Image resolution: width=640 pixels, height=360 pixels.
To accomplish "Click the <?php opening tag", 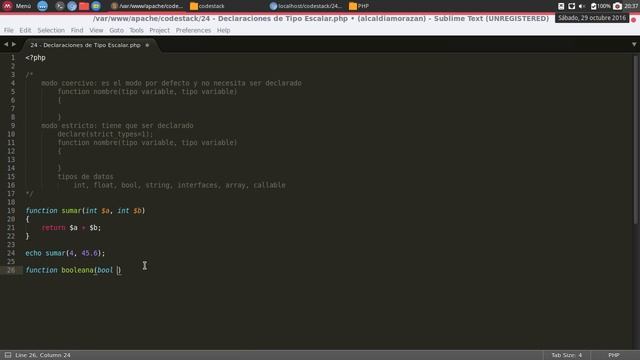I will 36,58.
